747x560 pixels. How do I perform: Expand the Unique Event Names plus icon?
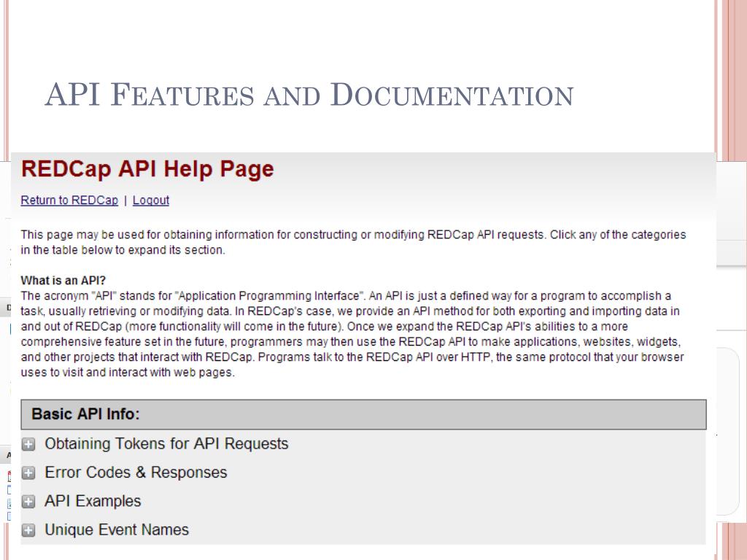pyautogui.click(x=28, y=530)
